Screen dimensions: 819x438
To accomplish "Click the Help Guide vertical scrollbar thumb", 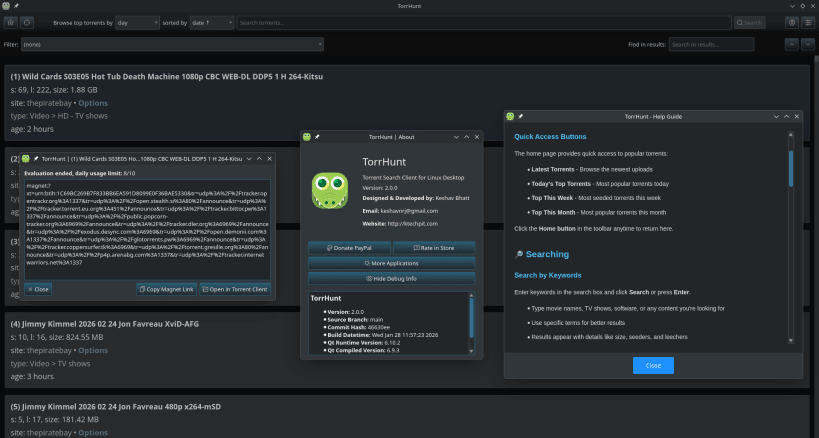I will click(x=791, y=169).
